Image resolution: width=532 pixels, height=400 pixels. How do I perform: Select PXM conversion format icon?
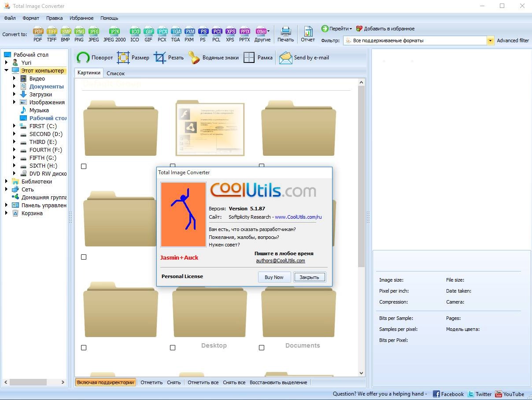click(189, 34)
